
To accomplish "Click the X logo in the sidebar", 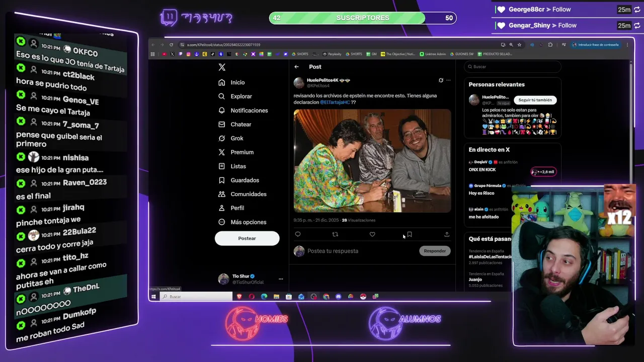I will (222, 67).
